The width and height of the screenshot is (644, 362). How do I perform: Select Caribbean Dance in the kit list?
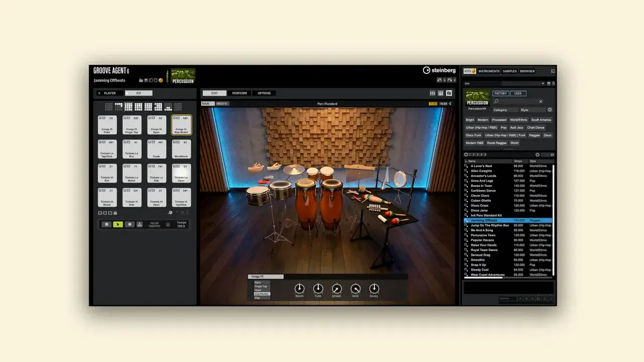click(x=508, y=191)
